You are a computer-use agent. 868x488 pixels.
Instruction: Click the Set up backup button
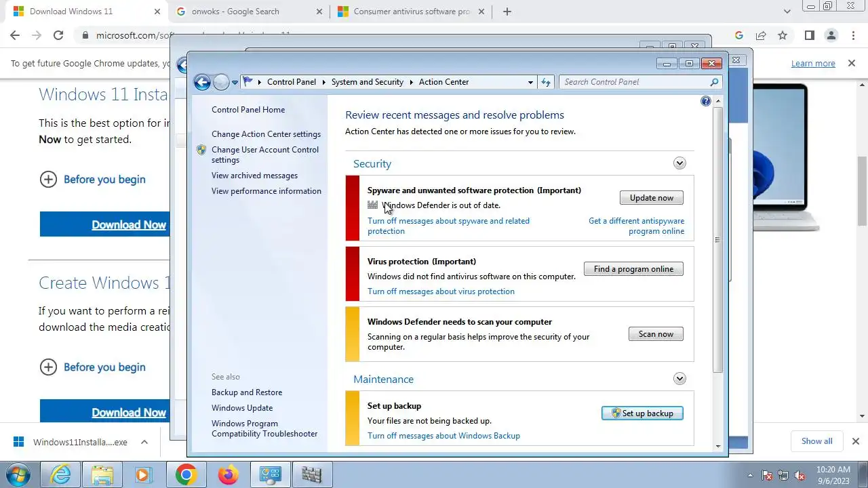(x=642, y=413)
